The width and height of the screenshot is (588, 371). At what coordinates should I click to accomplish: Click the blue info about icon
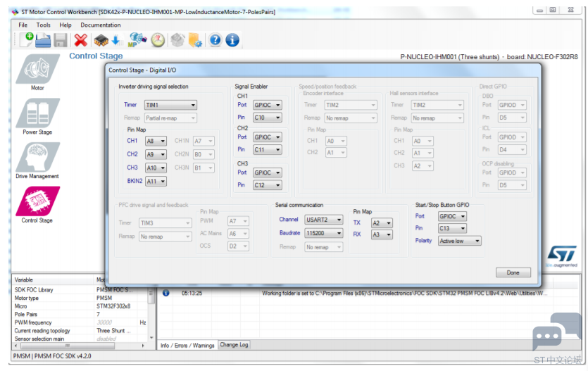pyautogui.click(x=232, y=40)
